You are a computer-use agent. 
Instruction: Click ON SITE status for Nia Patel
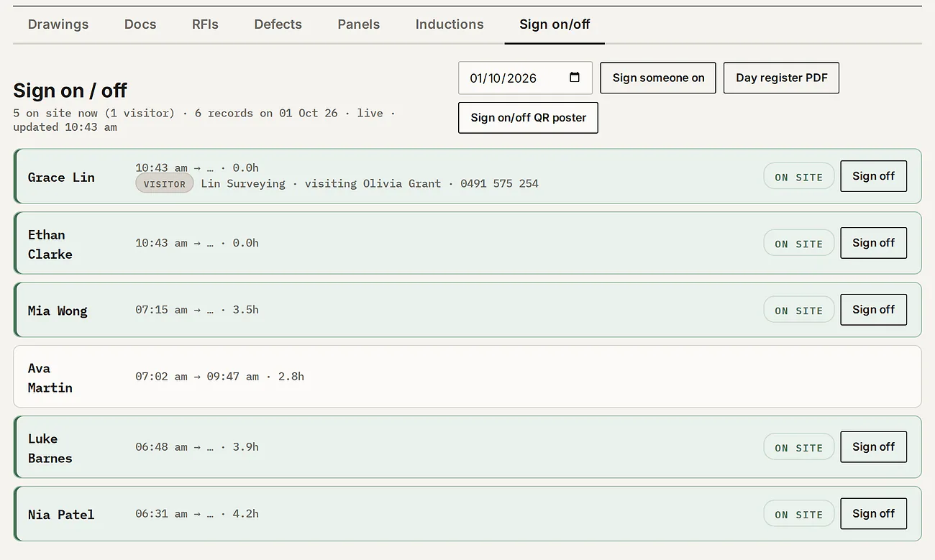coord(798,515)
